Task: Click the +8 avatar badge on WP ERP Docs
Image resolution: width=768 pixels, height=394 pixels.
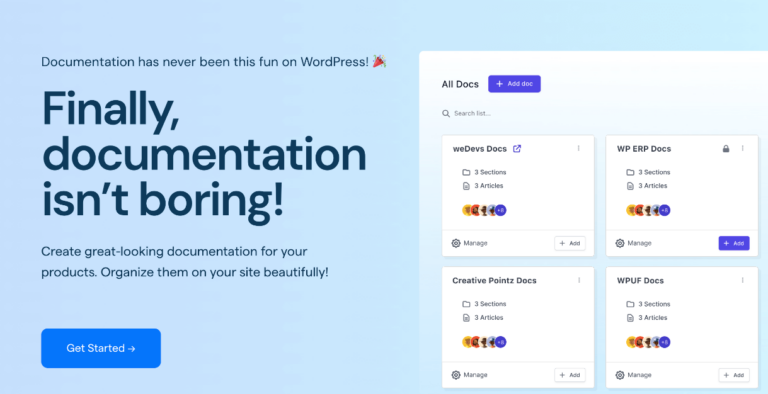Action: [664, 210]
